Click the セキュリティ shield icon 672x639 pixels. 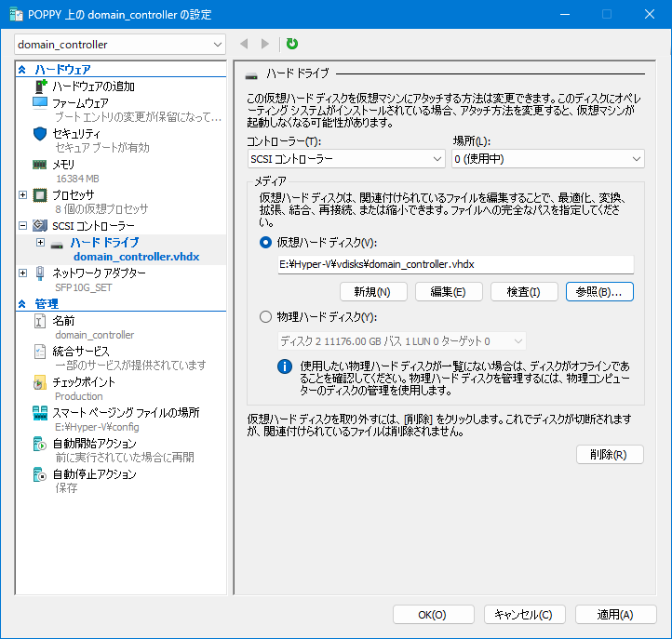[x=40, y=134]
